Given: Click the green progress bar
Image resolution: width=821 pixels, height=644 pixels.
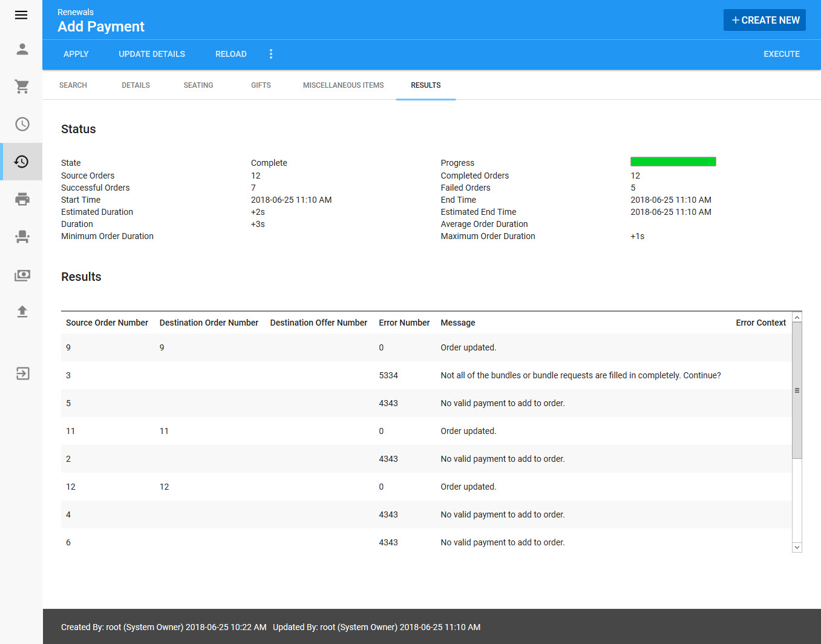Looking at the screenshot, I should pyautogui.click(x=673, y=162).
